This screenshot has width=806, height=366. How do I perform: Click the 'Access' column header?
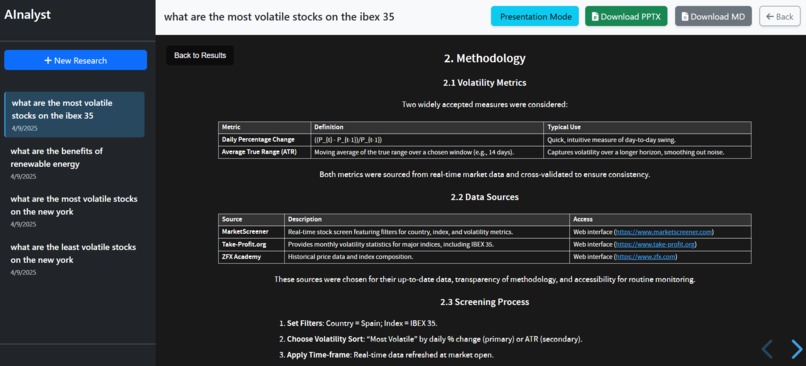(661, 219)
